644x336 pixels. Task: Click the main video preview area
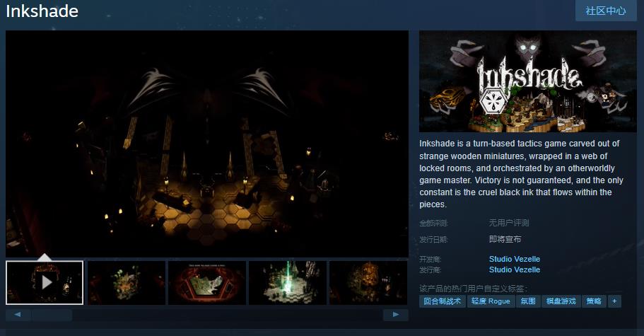click(x=207, y=144)
